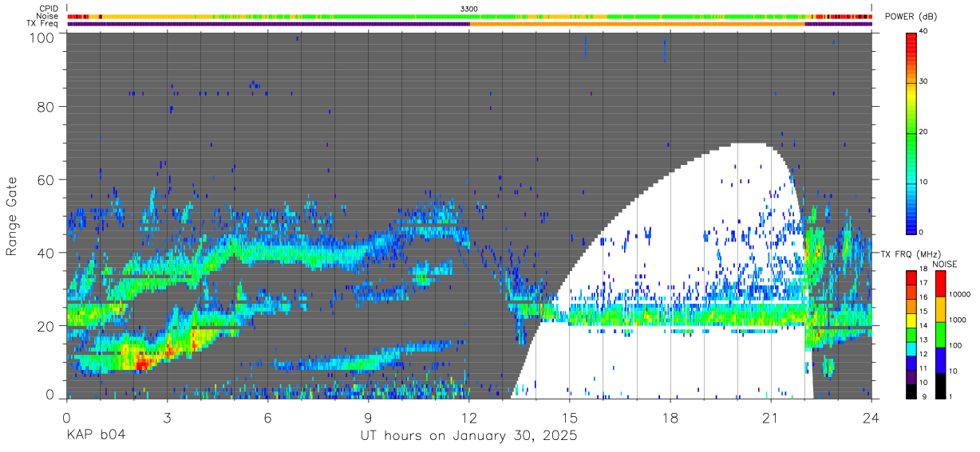The width and height of the screenshot is (980, 452).
Task: Click the 9 hour tick label
Action: [x=368, y=418]
